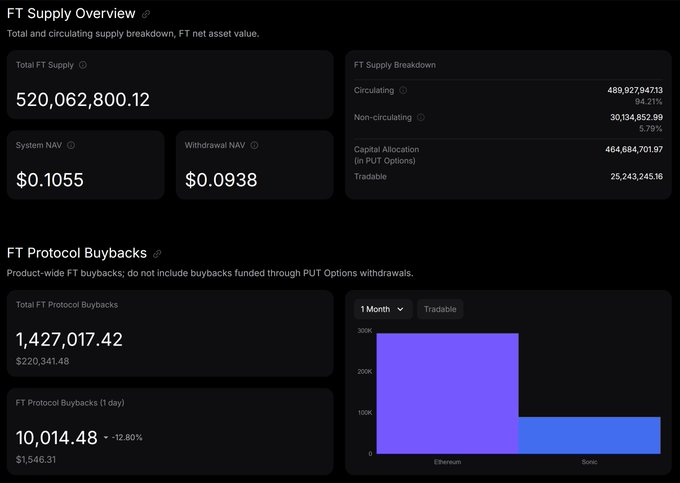Click the supply overview description text
Image resolution: width=680 pixels, height=483 pixels.
133,33
